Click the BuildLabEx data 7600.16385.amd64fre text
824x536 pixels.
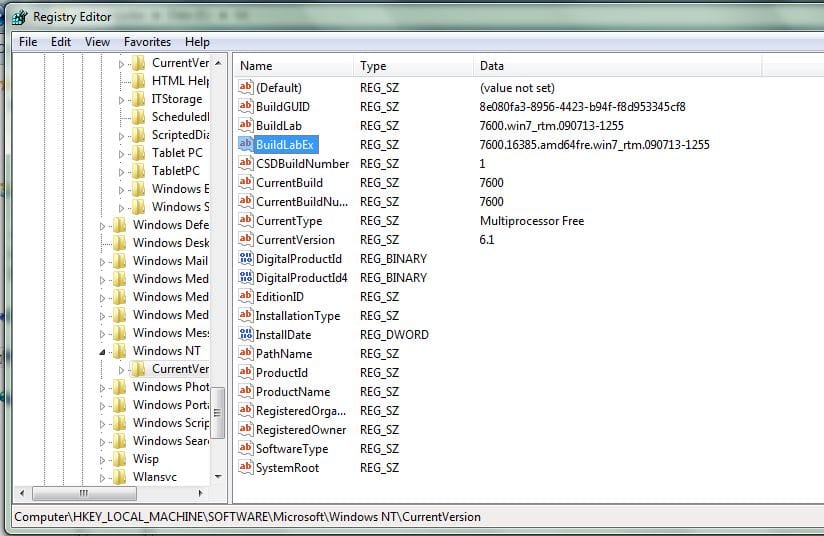pos(594,145)
